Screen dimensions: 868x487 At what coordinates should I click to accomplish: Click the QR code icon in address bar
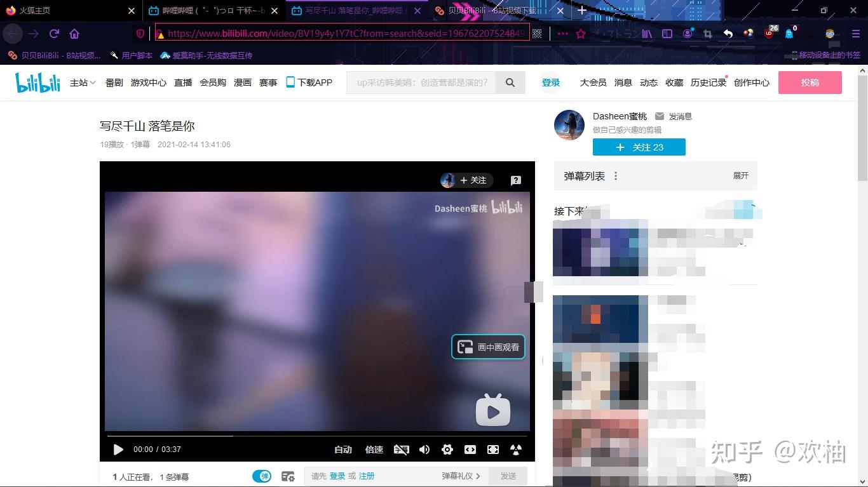(x=537, y=34)
